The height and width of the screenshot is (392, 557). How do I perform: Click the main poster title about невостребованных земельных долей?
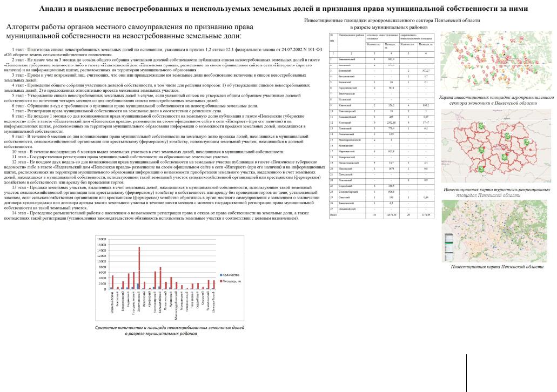283,8
